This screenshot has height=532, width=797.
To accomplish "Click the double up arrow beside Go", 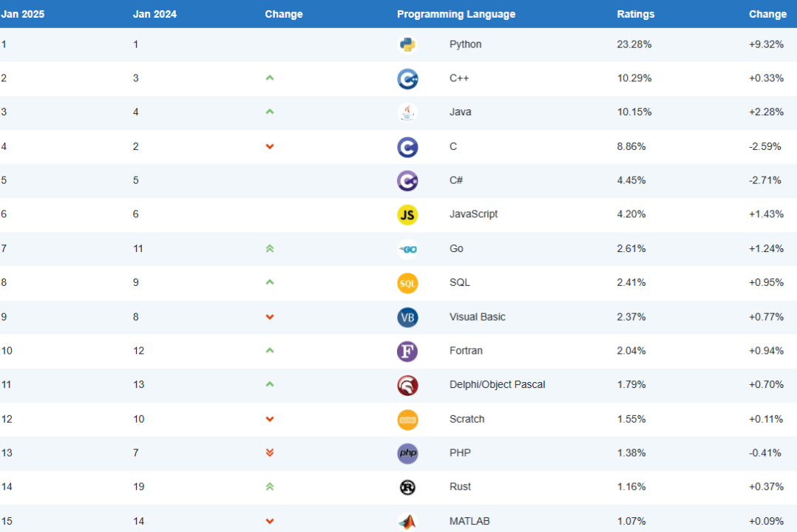I will click(x=270, y=249).
